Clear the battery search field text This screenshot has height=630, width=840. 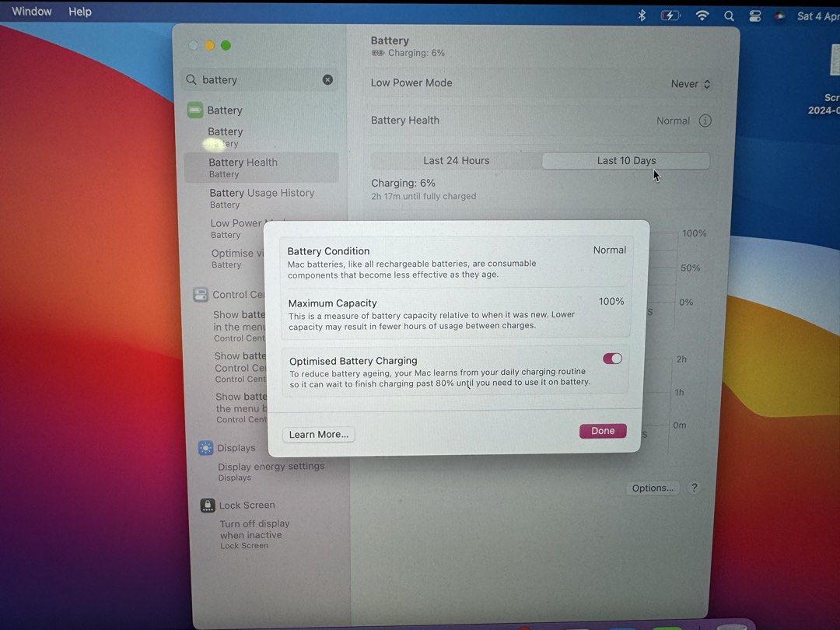coord(327,80)
